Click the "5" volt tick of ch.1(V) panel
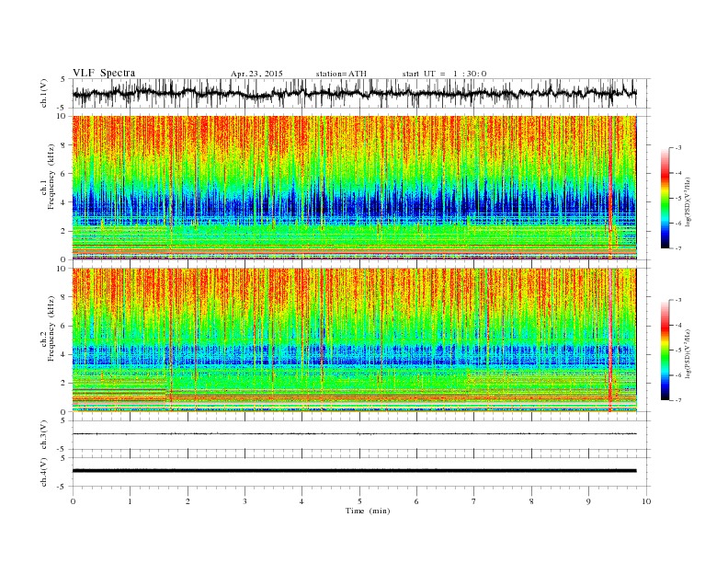The height and width of the screenshot is (563, 728). [63, 79]
